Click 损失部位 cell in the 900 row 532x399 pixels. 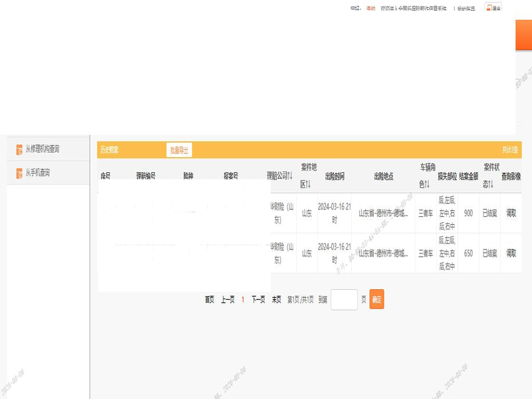447,213
